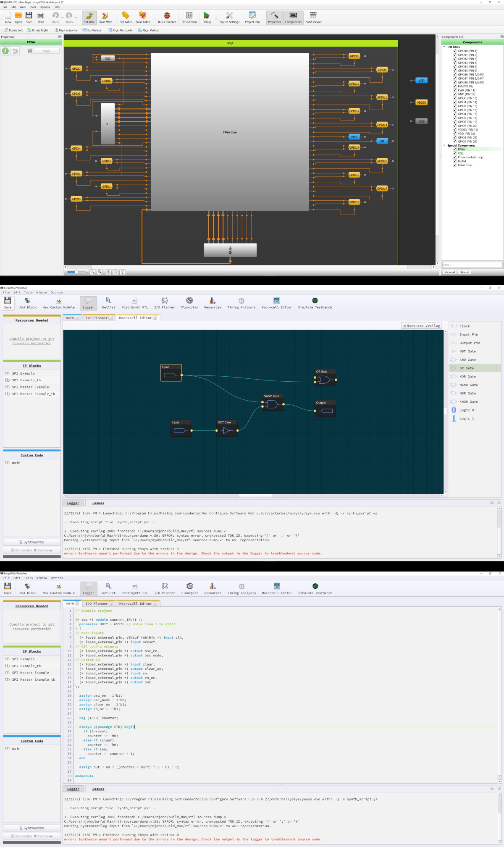Launch the FPGA Editor
Viewport: 504px width, 847px height.
189,18
